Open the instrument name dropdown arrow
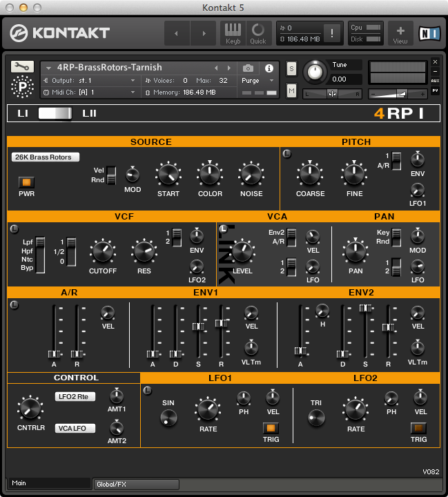Screen dimensions: 448x497 pyautogui.click(x=48, y=68)
